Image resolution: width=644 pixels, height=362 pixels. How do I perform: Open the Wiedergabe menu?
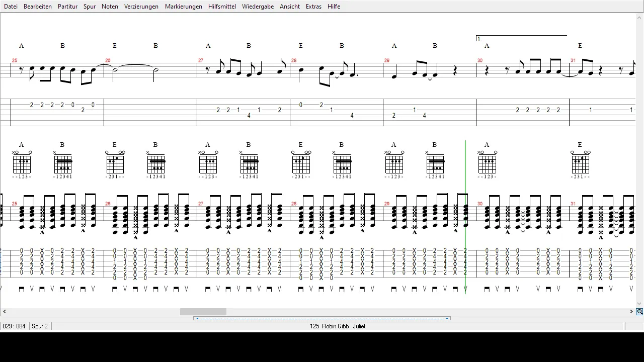pyautogui.click(x=258, y=7)
